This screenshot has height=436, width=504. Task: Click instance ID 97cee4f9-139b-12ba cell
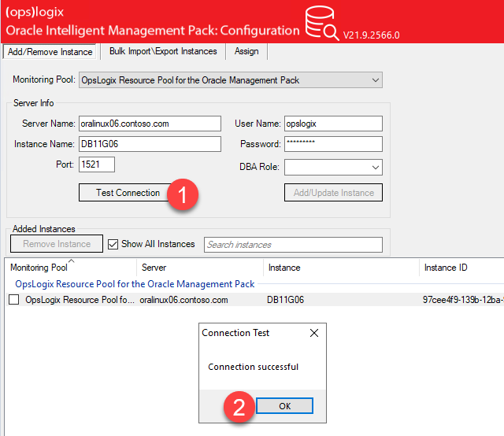[463, 300]
